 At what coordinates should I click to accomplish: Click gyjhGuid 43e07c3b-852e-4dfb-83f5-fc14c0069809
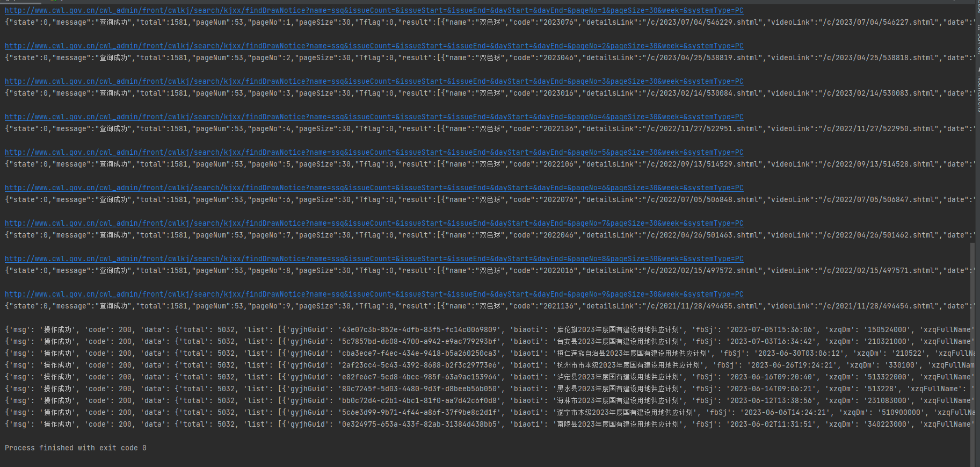click(419, 330)
